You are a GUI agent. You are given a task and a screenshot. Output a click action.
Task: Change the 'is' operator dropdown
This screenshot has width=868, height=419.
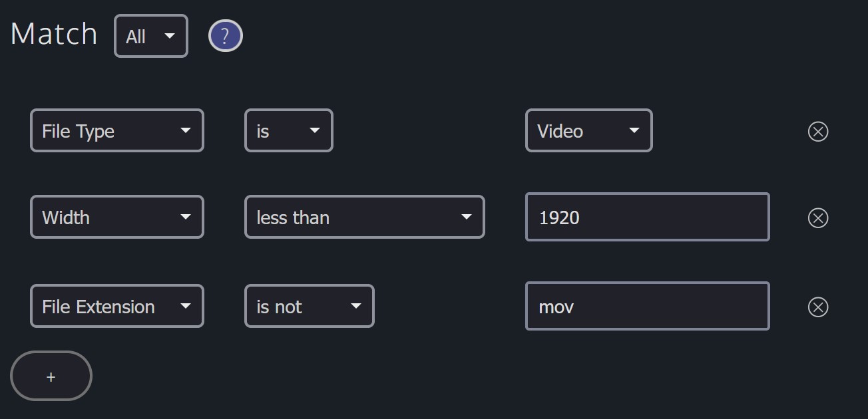click(x=288, y=131)
